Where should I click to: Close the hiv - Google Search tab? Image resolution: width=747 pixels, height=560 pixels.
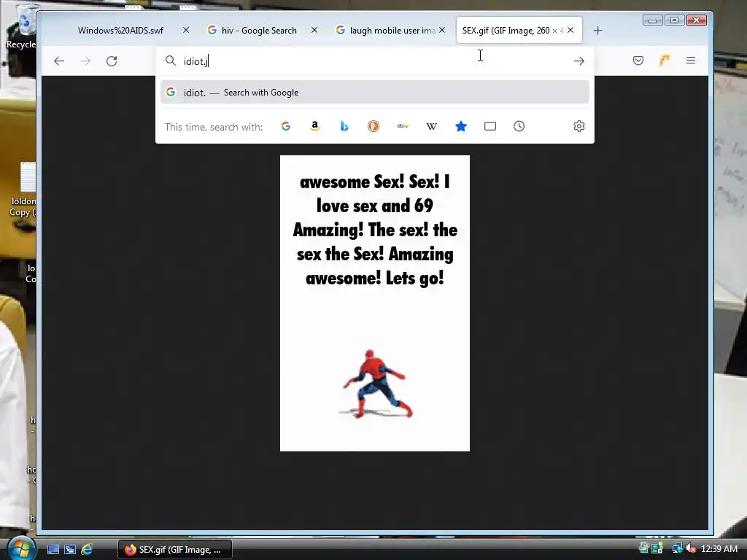(x=314, y=30)
